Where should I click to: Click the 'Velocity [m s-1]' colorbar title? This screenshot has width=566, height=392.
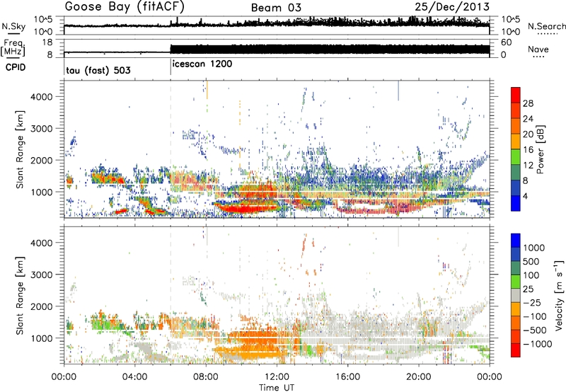click(559, 295)
